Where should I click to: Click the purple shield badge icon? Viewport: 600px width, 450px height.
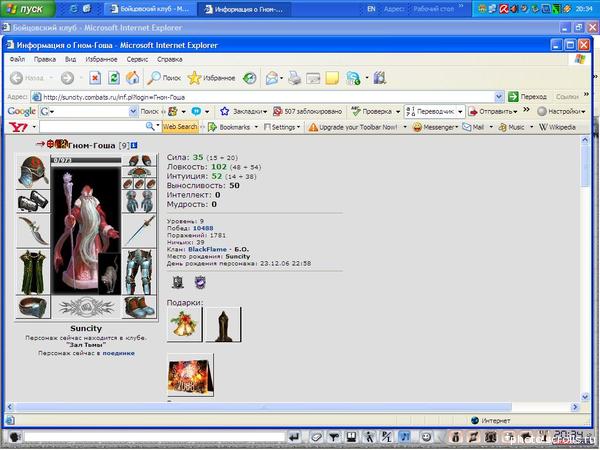[200, 282]
